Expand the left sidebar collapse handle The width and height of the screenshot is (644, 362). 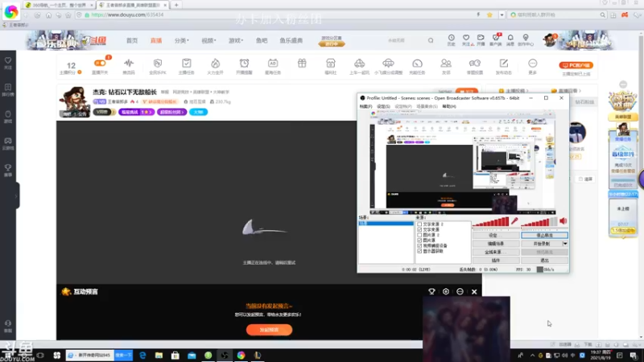coord(16,195)
